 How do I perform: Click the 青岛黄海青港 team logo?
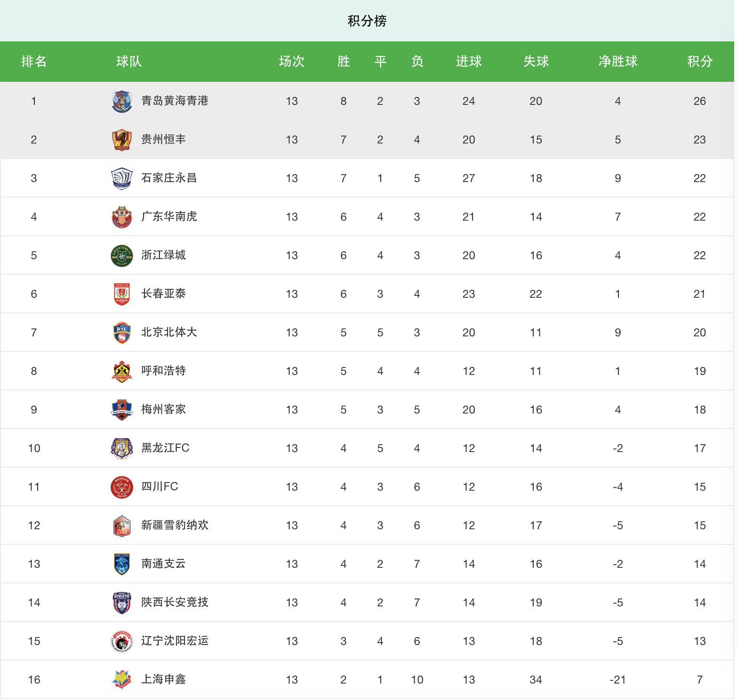point(122,101)
